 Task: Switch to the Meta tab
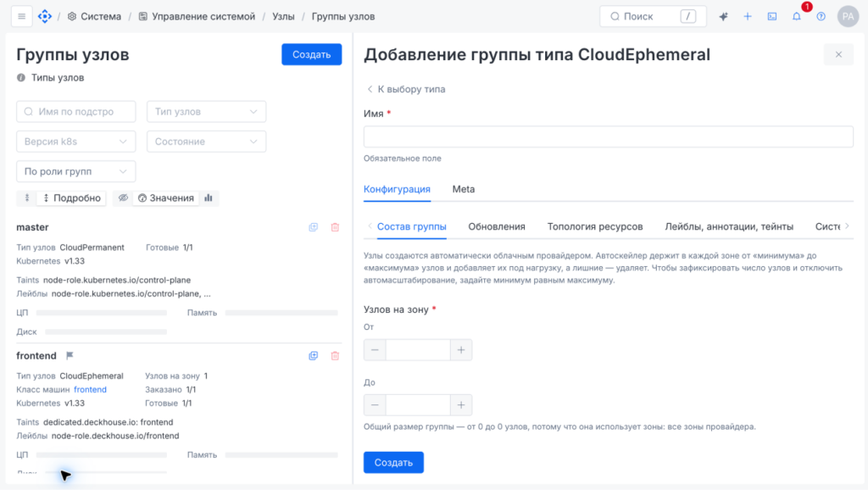464,189
